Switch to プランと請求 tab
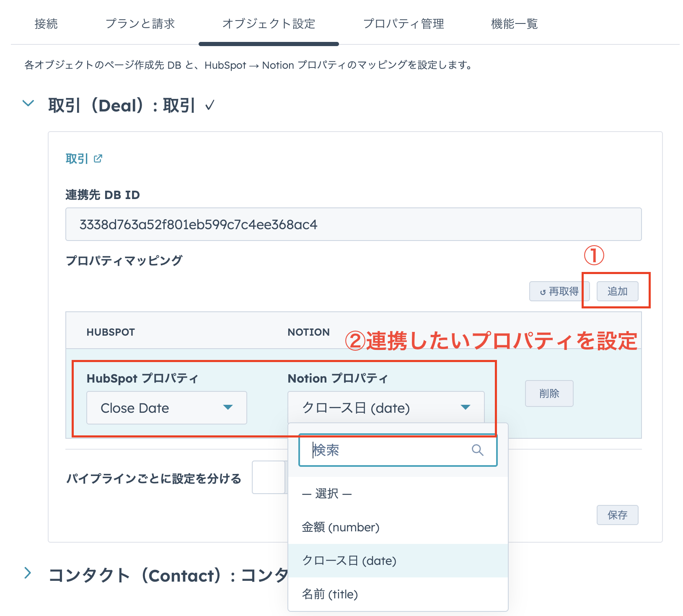Viewport: 683px width, 616px height. (x=140, y=24)
